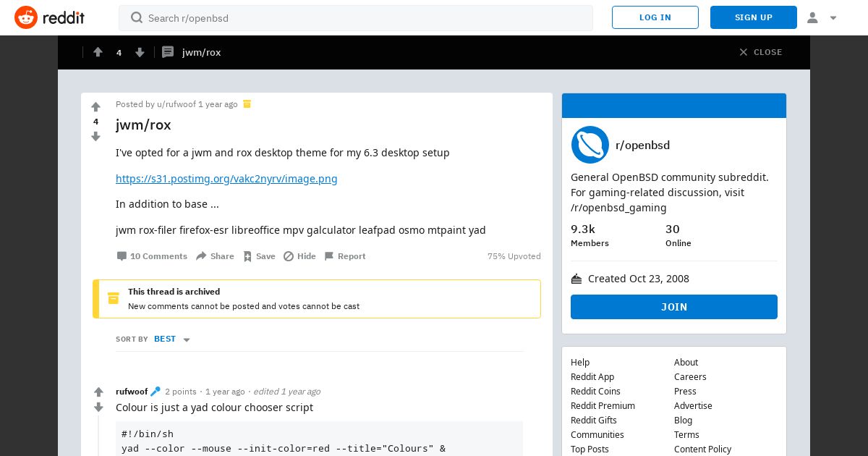This screenshot has width=868, height=456.
Task: Open the Help footer link
Action: 580,363
